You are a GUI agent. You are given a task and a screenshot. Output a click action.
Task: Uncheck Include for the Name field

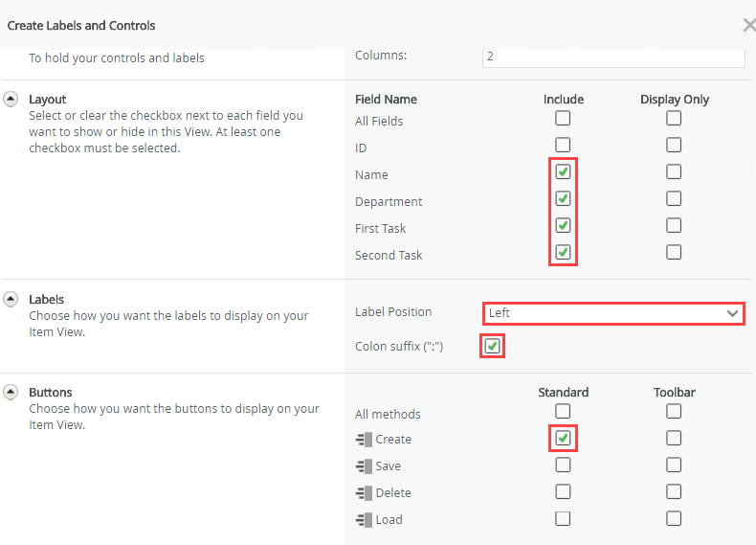(563, 171)
